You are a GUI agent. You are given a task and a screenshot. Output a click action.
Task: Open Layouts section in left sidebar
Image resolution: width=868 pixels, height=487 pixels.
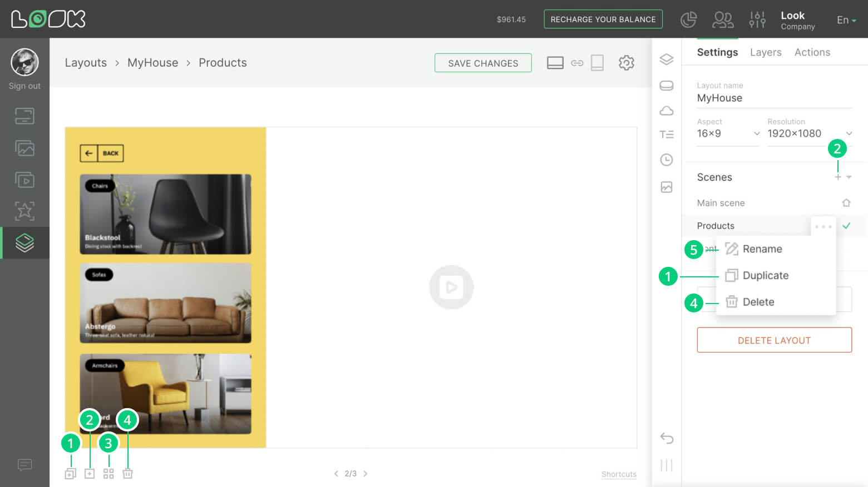[24, 243]
